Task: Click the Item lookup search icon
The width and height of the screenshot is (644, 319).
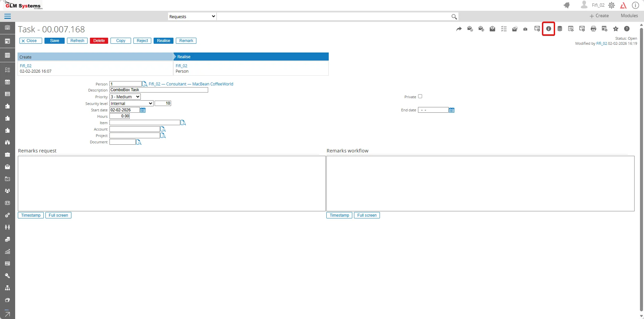Action: tap(183, 123)
